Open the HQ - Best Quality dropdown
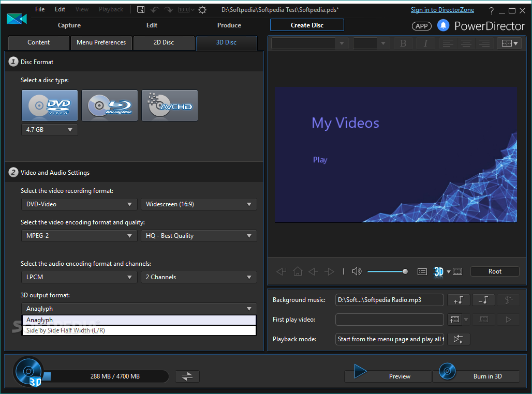The height and width of the screenshot is (394, 532). coord(199,236)
